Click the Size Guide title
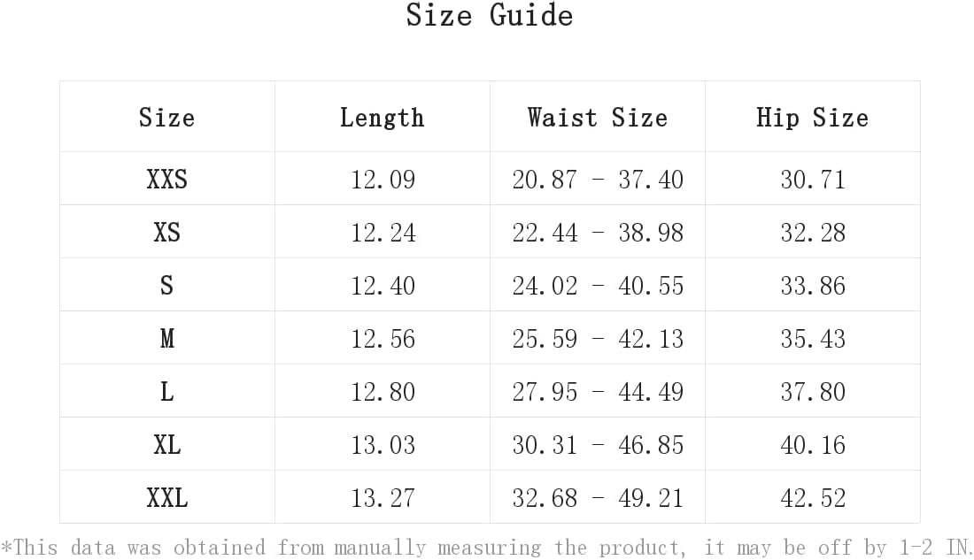Image resolution: width=974 pixels, height=560 pixels. pos(490,15)
